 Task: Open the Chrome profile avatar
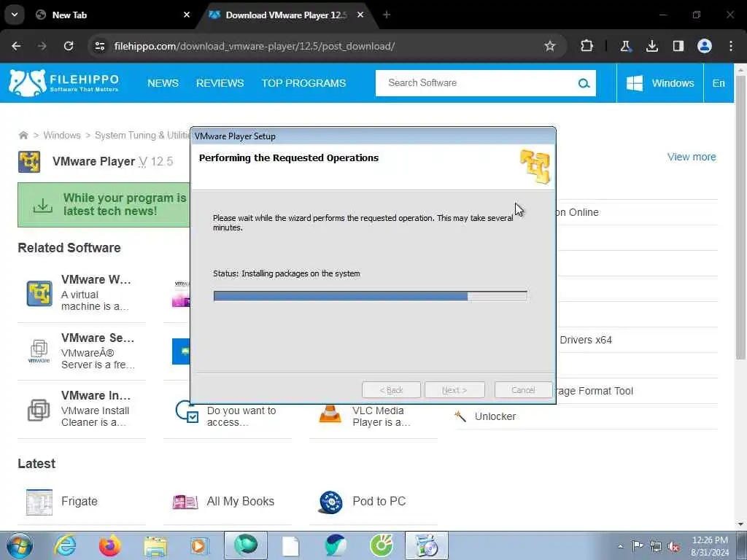(x=704, y=46)
